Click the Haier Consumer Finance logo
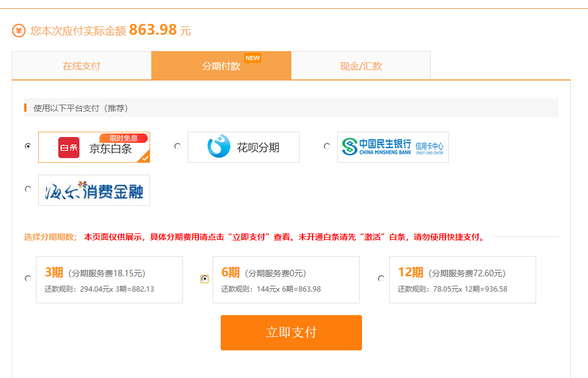The image size is (588, 378). tap(94, 190)
